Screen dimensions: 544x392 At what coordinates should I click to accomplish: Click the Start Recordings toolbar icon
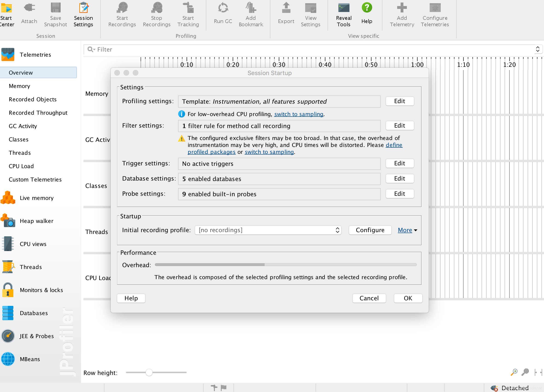122,8
